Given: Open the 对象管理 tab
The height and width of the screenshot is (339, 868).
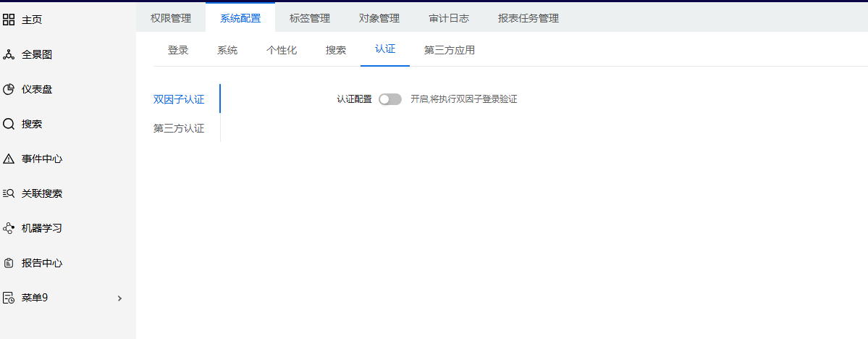Looking at the screenshot, I should click(x=379, y=18).
